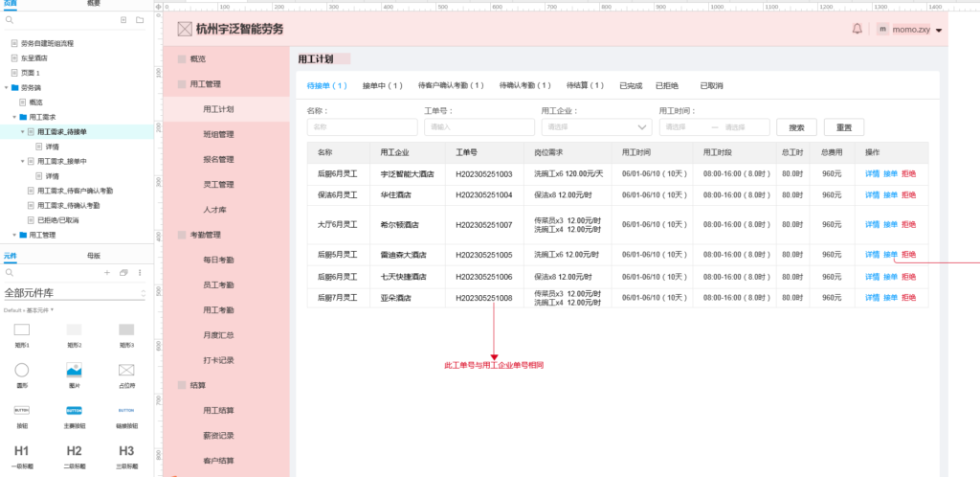Select the 主要按钮 primary button widget
This screenshot has height=477, width=980.
pyautogui.click(x=75, y=416)
